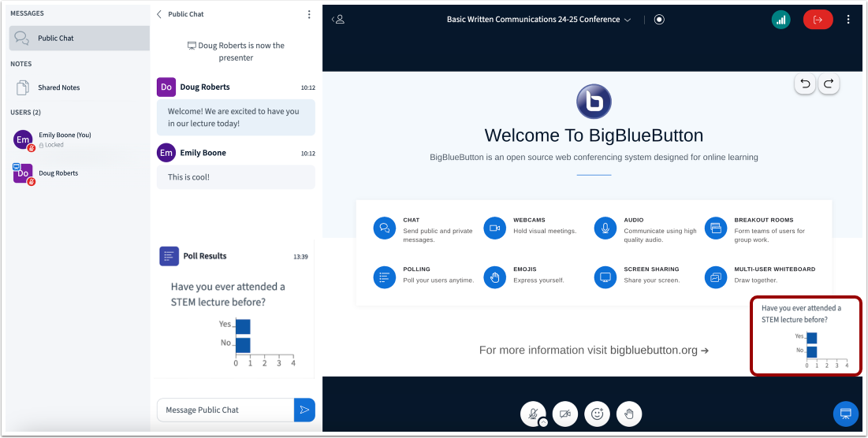
Task: Open the Public Chat conversation
Action: point(79,38)
